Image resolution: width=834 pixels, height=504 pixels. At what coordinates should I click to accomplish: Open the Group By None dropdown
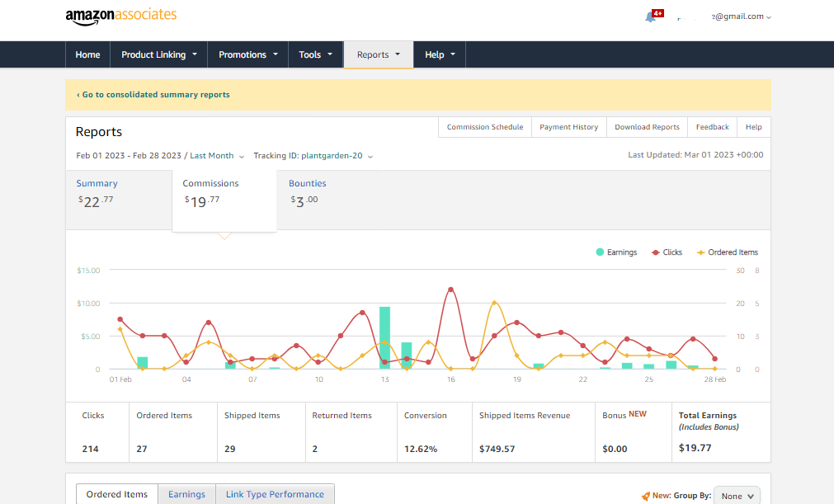coord(737,496)
